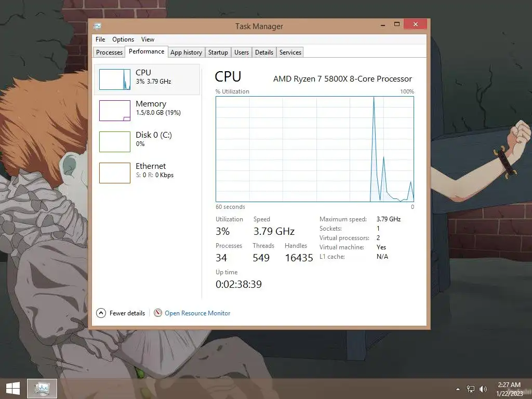Open the File menu
This screenshot has height=399, width=532.
(100, 39)
